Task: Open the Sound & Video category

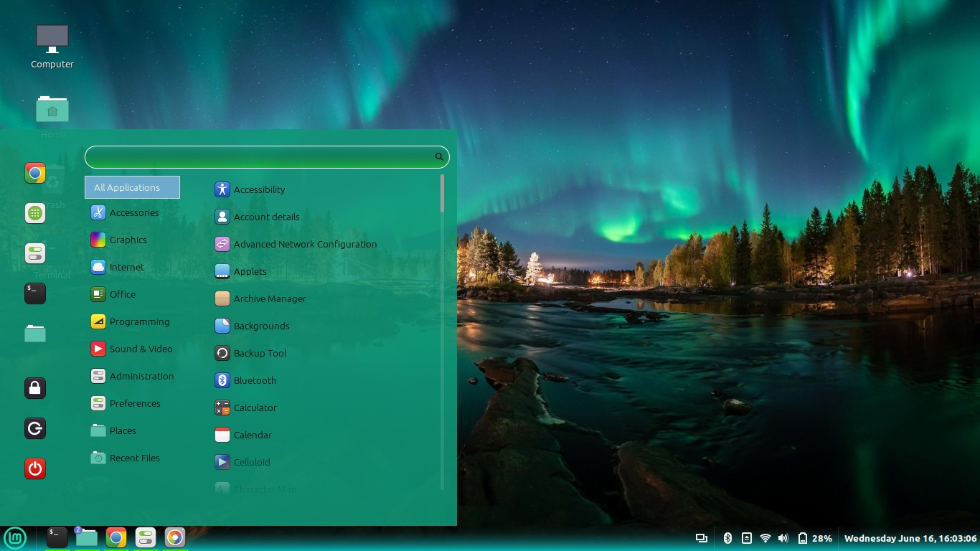Action: pos(132,349)
